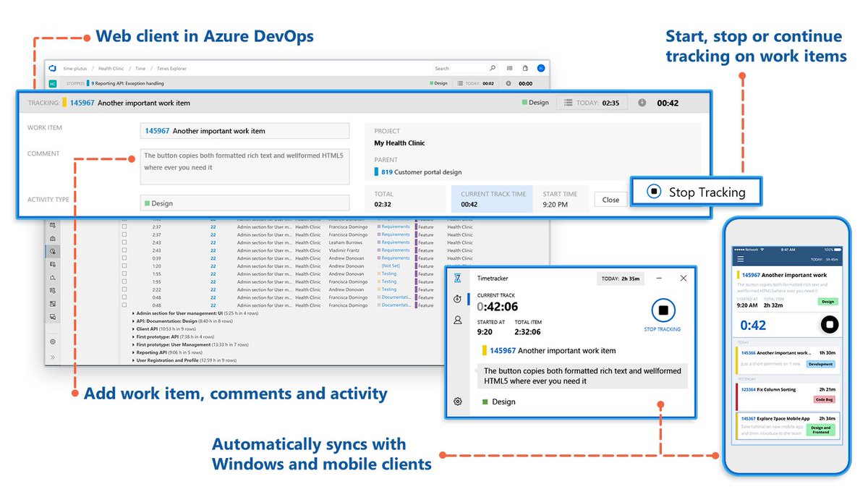Expand the First prototype: API group
The image size is (868, 492).
(134, 336)
